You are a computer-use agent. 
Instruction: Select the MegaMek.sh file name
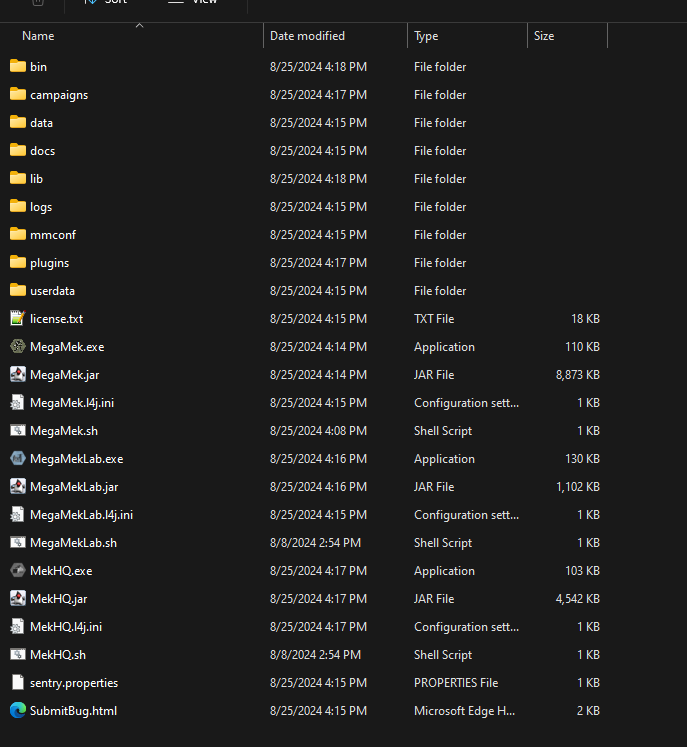(64, 431)
